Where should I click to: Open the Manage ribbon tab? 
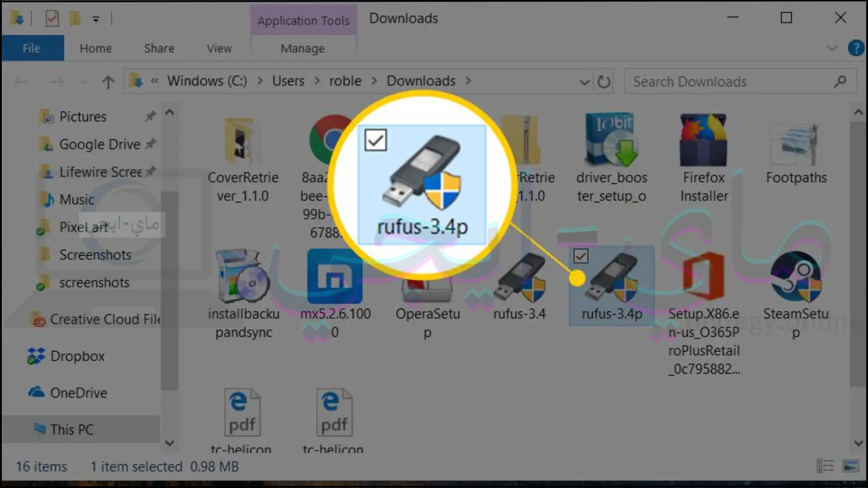pos(302,48)
